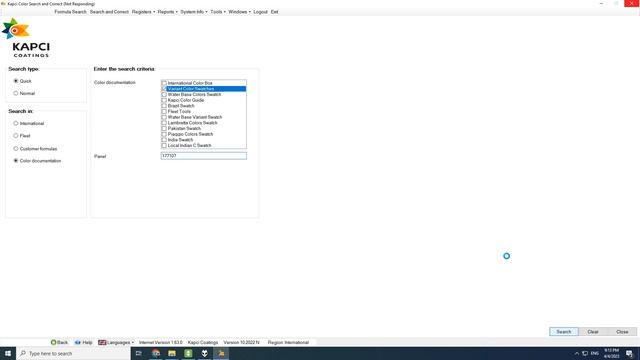Click the Close button at bottom right
This screenshot has height=360, width=640.
tap(622, 332)
